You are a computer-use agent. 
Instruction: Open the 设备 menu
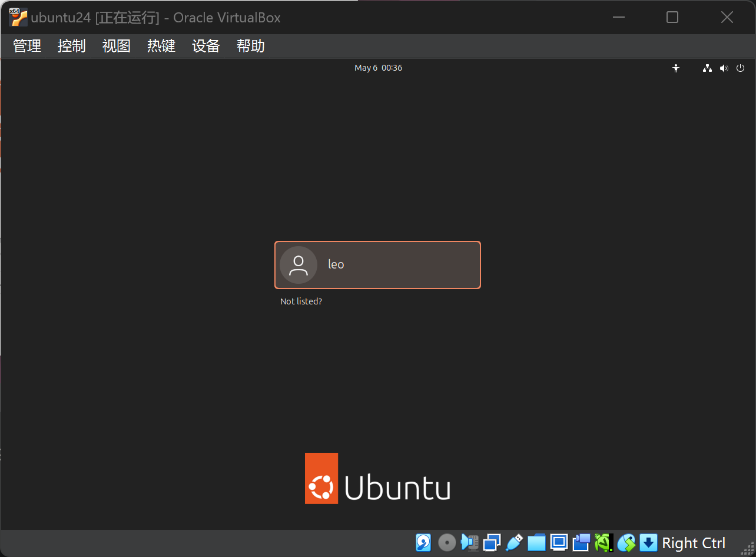206,46
